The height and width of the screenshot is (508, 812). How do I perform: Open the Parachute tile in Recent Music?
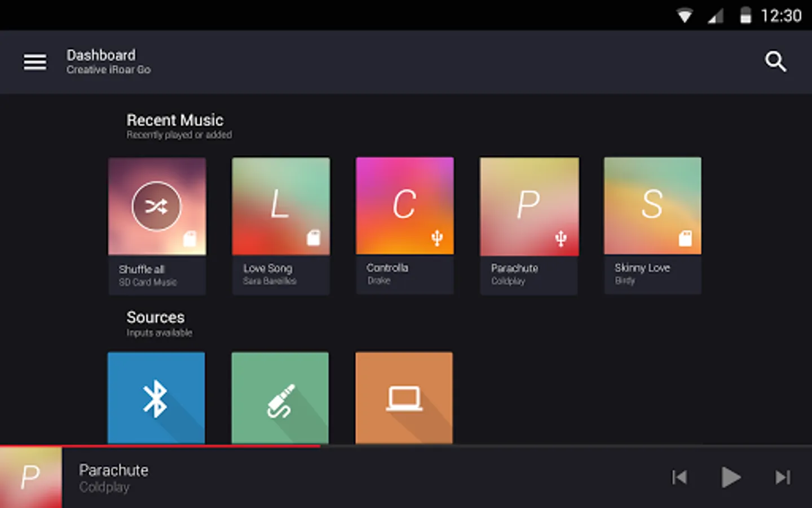[x=529, y=226]
